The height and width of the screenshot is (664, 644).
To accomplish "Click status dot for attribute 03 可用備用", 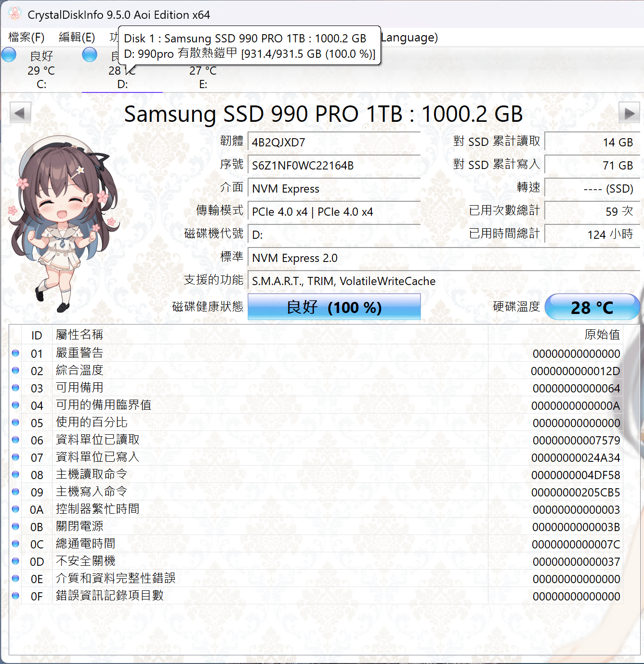I will 15,388.
